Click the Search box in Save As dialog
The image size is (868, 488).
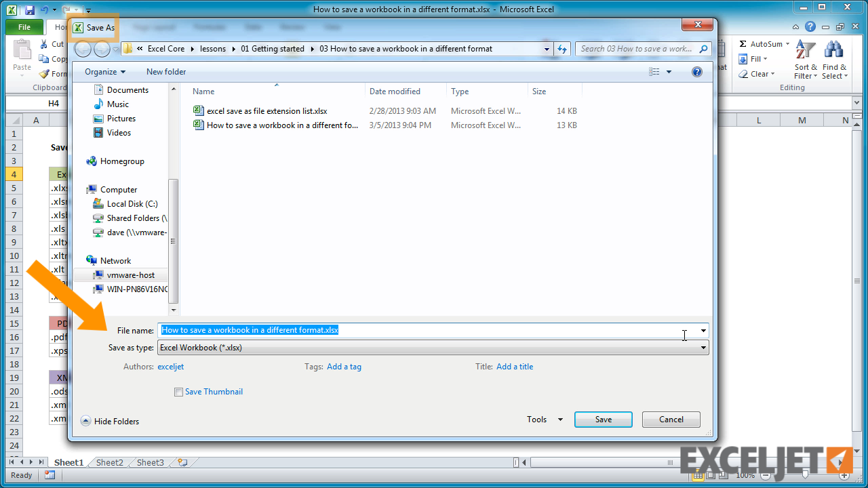coord(643,49)
